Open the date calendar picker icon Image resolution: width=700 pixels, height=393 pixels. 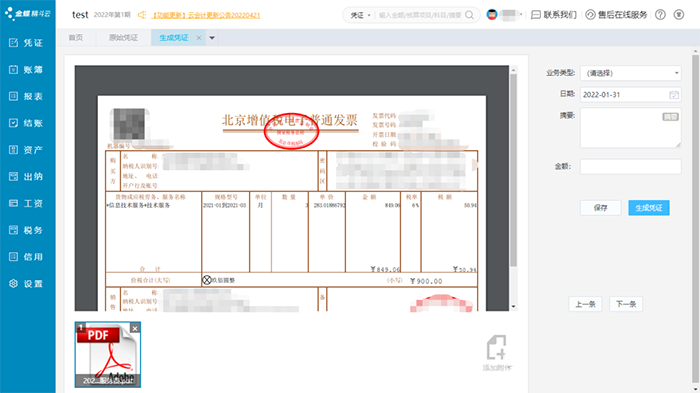click(674, 95)
